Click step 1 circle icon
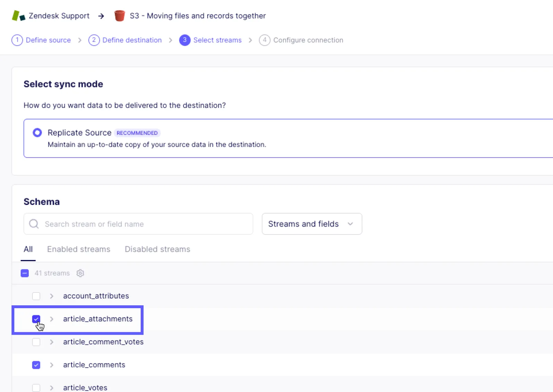Screen dimensions: 553x392 pos(17,40)
